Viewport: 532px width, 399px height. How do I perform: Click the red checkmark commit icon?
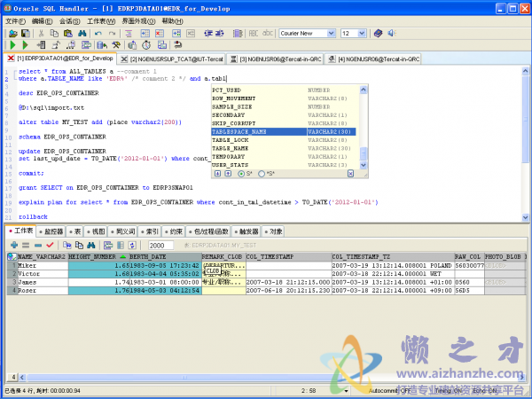[51, 245]
